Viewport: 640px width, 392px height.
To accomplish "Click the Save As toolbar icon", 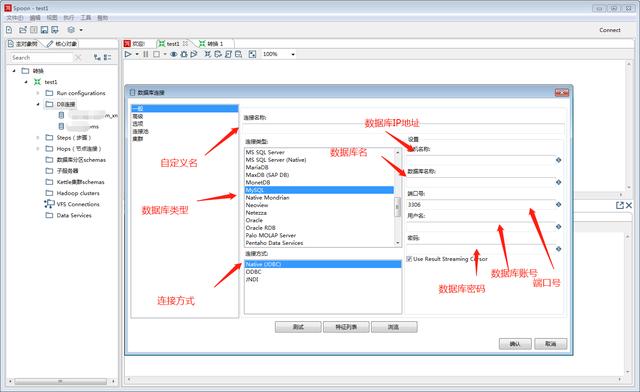I will (x=55, y=30).
